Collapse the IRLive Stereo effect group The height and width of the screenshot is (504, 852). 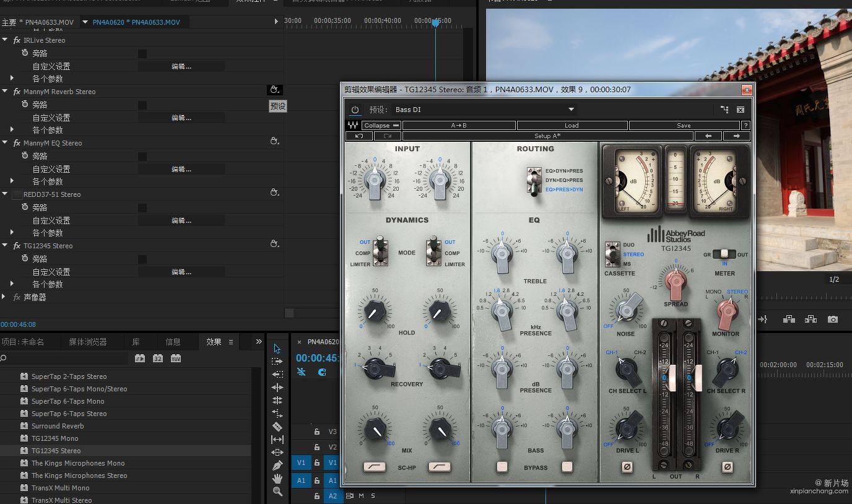(x=5, y=40)
